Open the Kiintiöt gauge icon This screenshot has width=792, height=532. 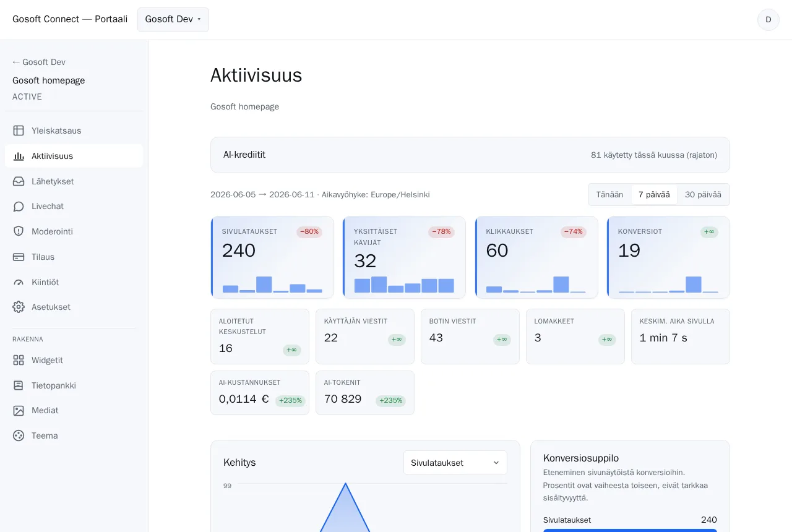click(x=19, y=282)
